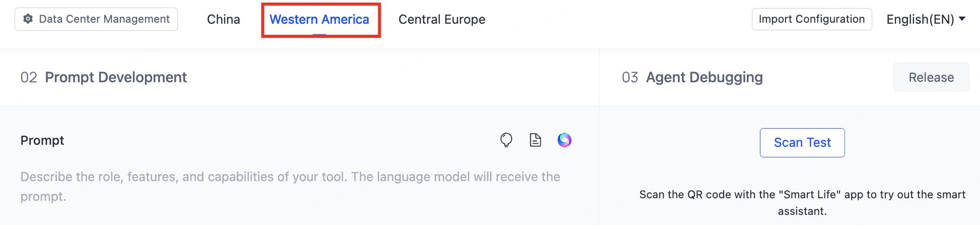Click the 03 step number
Screen dimensions: 980x225
(630, 77)
